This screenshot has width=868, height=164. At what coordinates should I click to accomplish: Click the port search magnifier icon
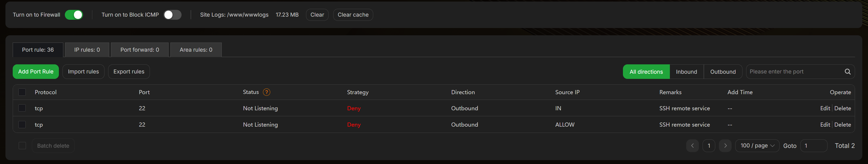(848, 72)
